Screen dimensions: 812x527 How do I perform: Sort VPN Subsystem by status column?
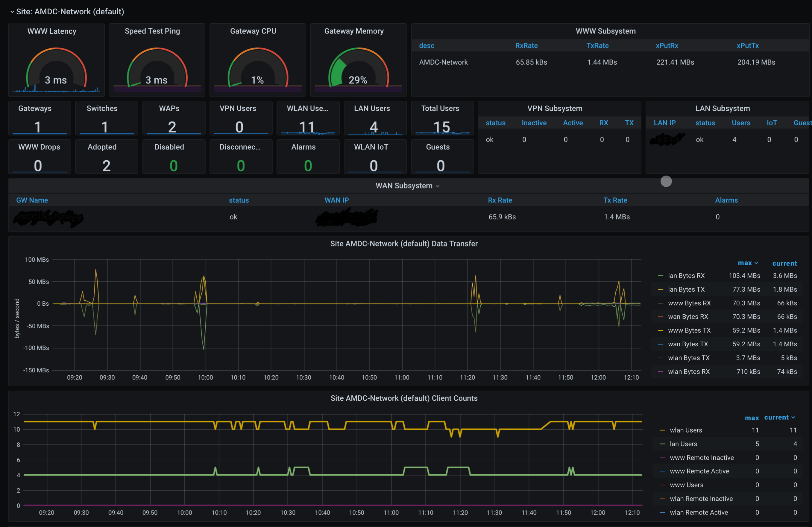click(495, 123)
